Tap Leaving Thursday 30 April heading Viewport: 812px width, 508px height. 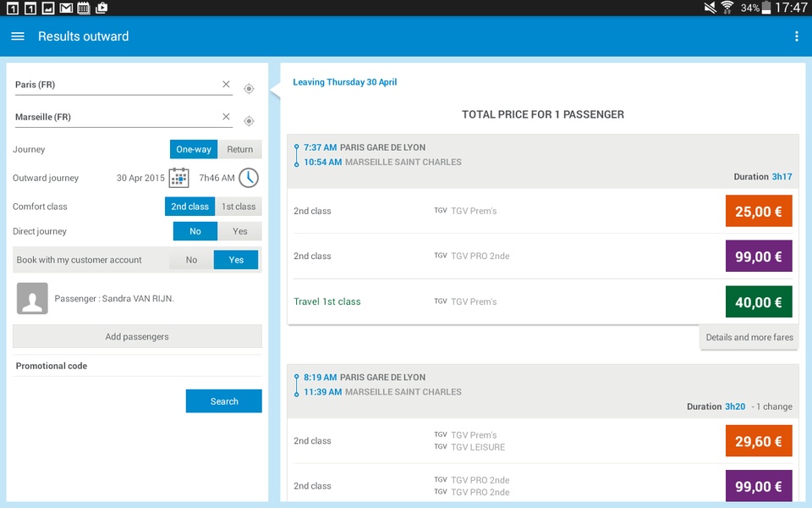345,82
